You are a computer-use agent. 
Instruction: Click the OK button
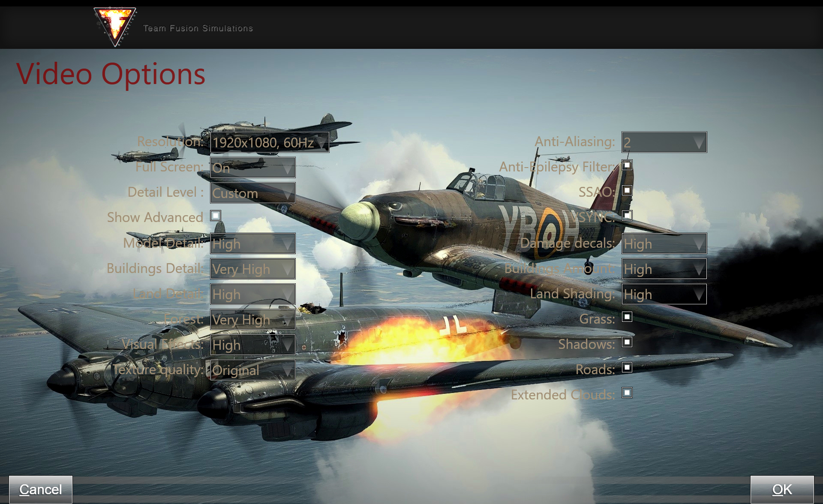click(x=782, y=489)
